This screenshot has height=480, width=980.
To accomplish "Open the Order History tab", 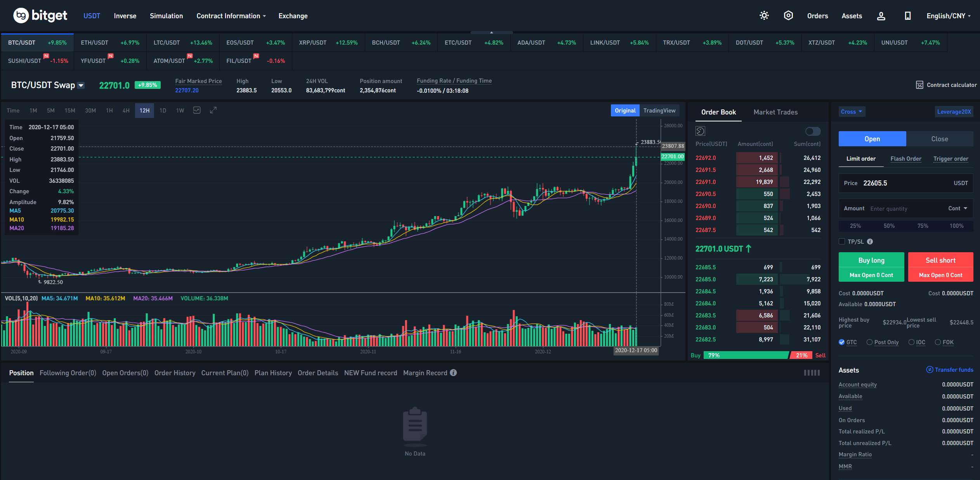I will (175, 373).
